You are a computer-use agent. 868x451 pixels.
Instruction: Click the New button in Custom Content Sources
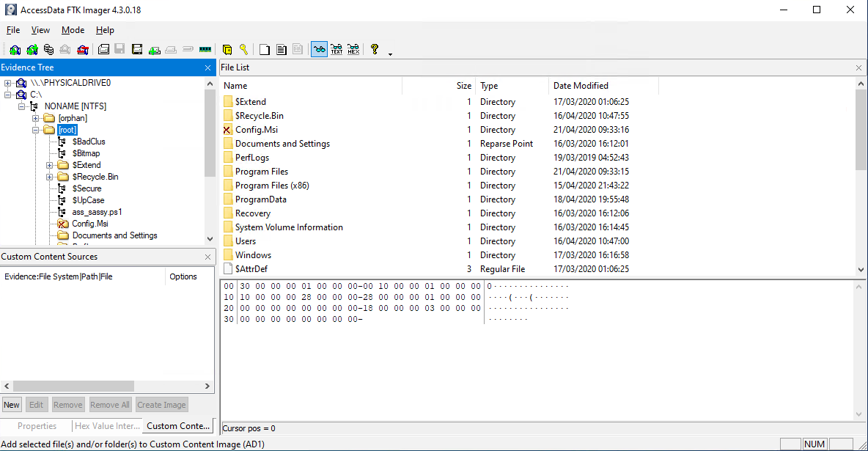click(x=12, y=405)
